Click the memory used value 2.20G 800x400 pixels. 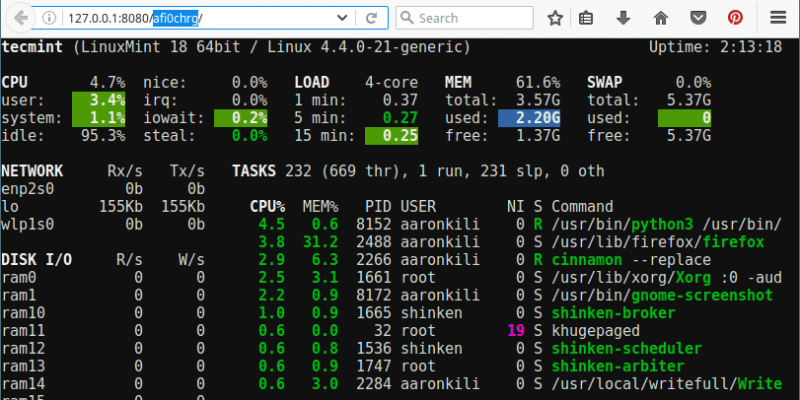(529, 118)
